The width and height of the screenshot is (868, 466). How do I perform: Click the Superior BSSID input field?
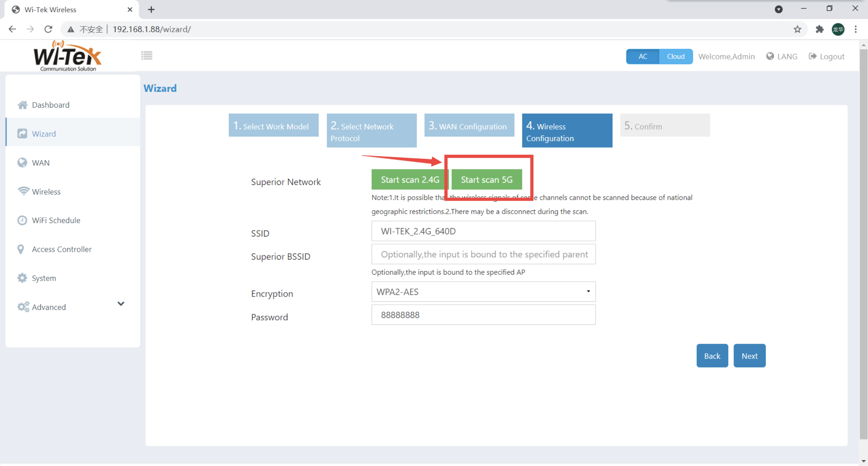[x=483, y=254]
